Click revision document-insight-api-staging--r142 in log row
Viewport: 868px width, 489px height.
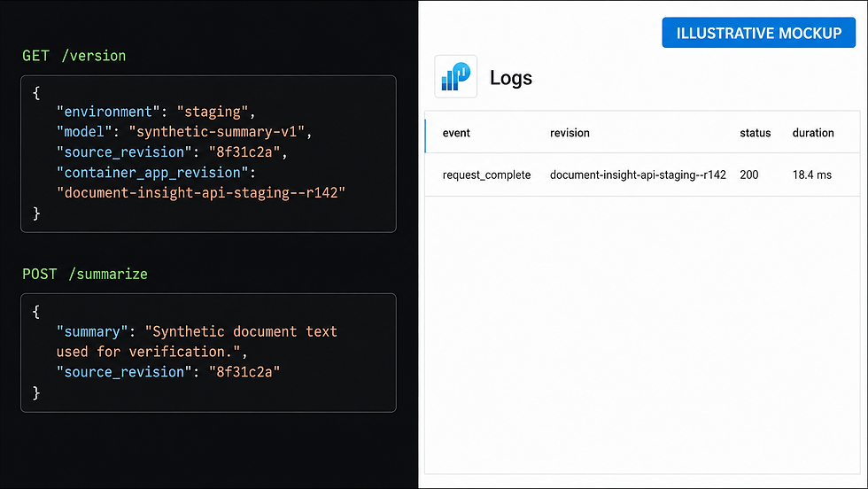pos(638,175)
